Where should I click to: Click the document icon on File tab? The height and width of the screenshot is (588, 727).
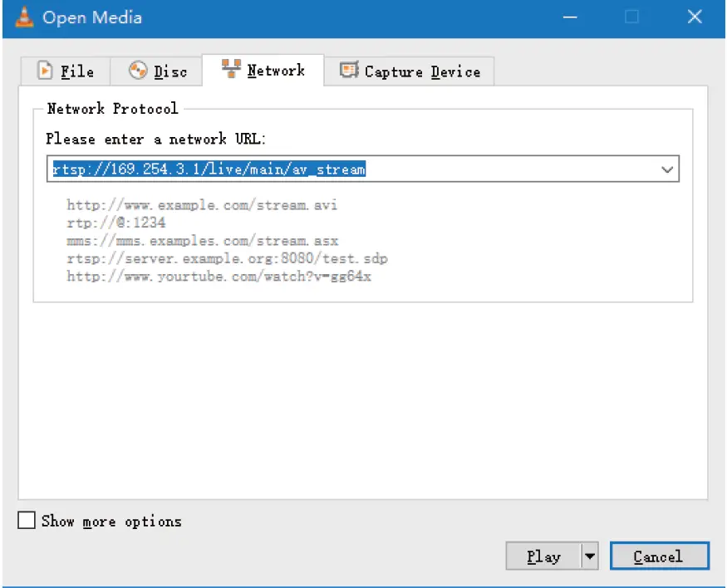point(45,71)
